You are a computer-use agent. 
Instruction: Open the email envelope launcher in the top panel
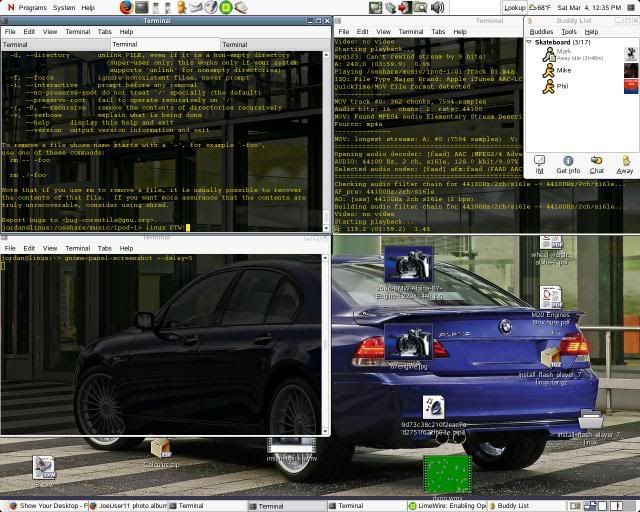pyautogui.click(x=196, y=7)
